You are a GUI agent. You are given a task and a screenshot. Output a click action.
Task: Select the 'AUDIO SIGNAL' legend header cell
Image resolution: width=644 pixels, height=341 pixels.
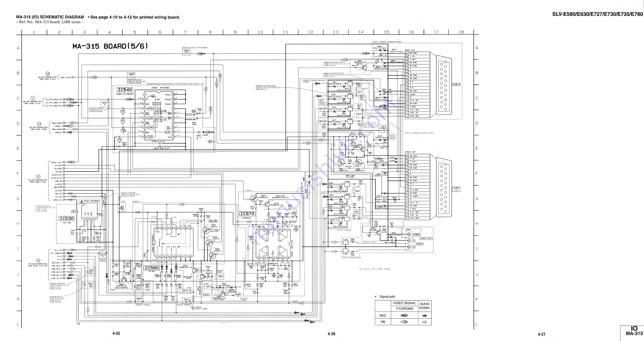(425, 306)
